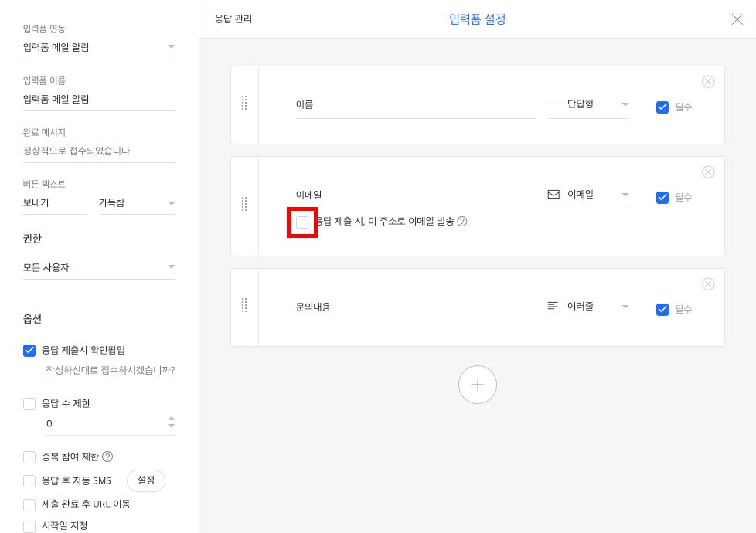Screen dimensions: 756x533
Task: Click the help icon next to 이메일 발송
Action: coord(462,221)
